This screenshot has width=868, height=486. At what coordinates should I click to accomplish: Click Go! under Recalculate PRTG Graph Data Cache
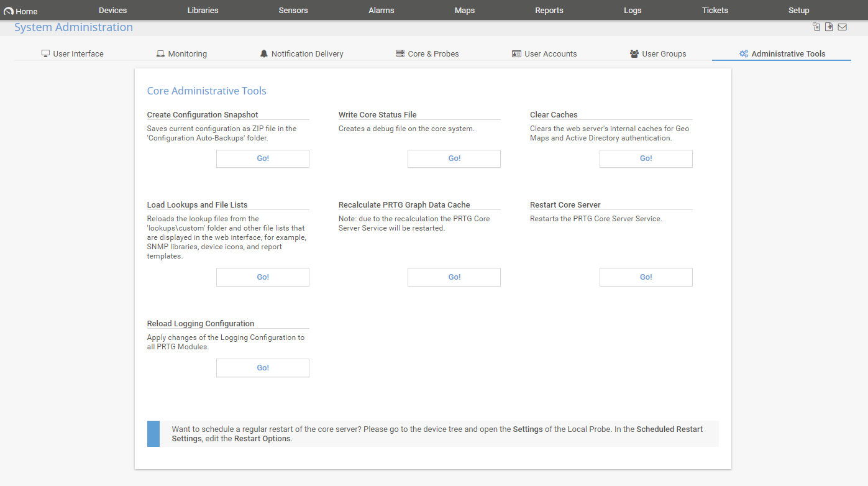(454, 277)
